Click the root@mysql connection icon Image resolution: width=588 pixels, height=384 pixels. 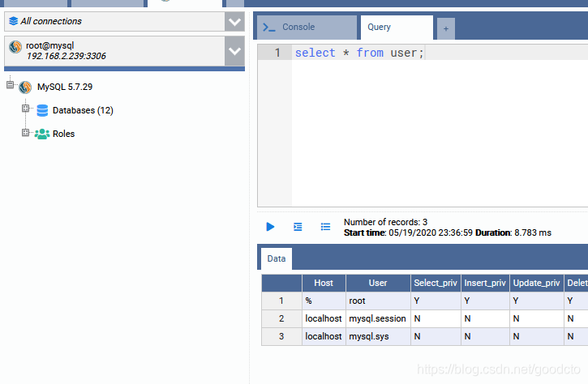click(x=15, y=47)
